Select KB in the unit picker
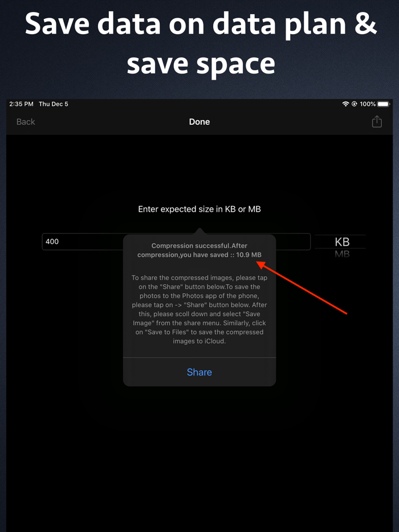The image size is (399, 532). (342, 242)
